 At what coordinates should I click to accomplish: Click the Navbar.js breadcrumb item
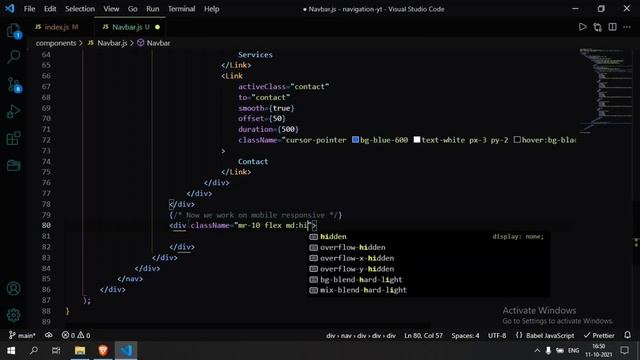108,43
